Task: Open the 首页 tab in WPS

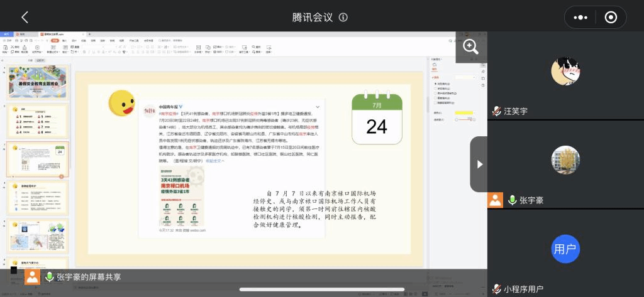Action: (6, 34)
